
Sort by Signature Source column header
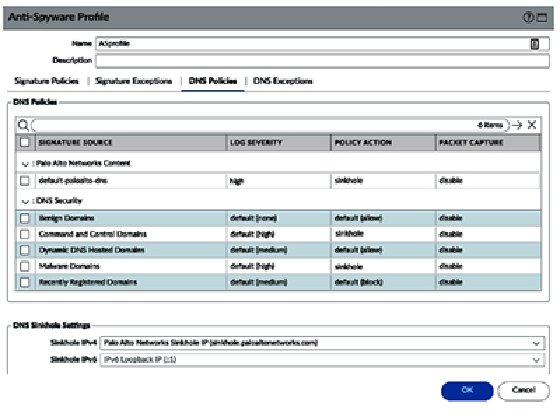point(131,142)
